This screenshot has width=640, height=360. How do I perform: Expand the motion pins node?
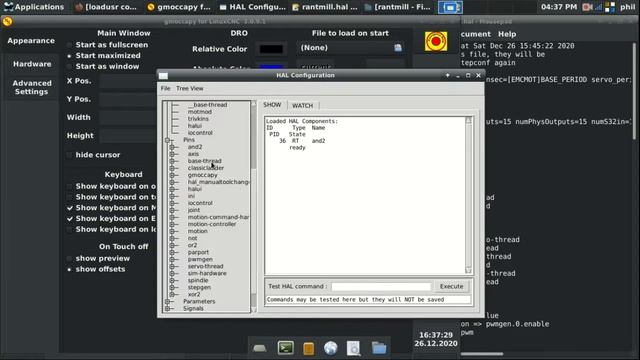[172, 231]
